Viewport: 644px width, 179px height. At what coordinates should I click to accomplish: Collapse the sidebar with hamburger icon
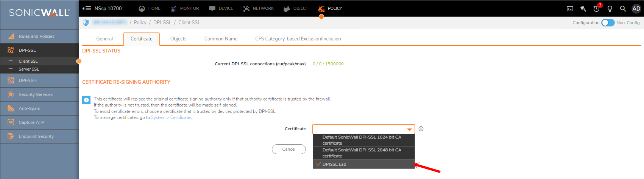[x=87, y=8]
